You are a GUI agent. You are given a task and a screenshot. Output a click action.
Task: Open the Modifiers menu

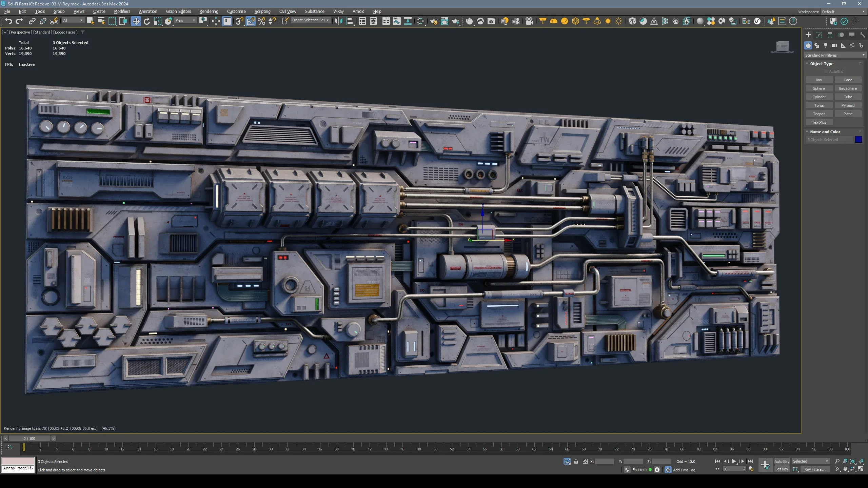click(122, 11)
